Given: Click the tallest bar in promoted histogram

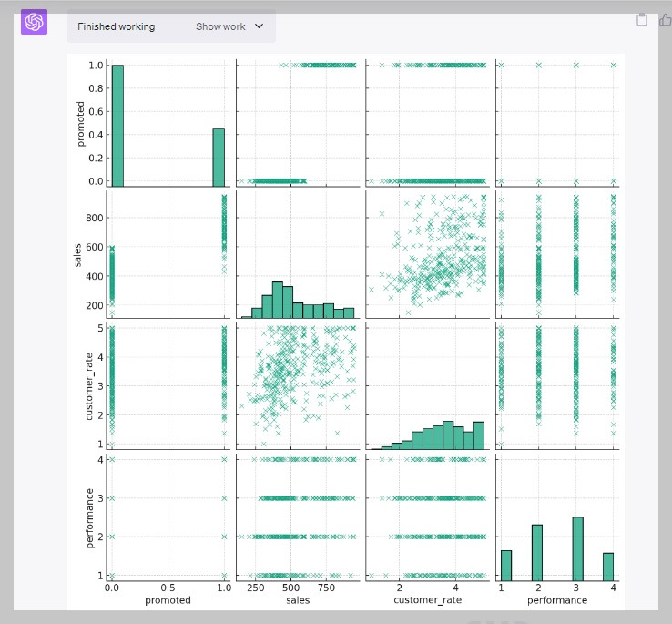Looking at the screenshot, I should click(x=117, y=126).
